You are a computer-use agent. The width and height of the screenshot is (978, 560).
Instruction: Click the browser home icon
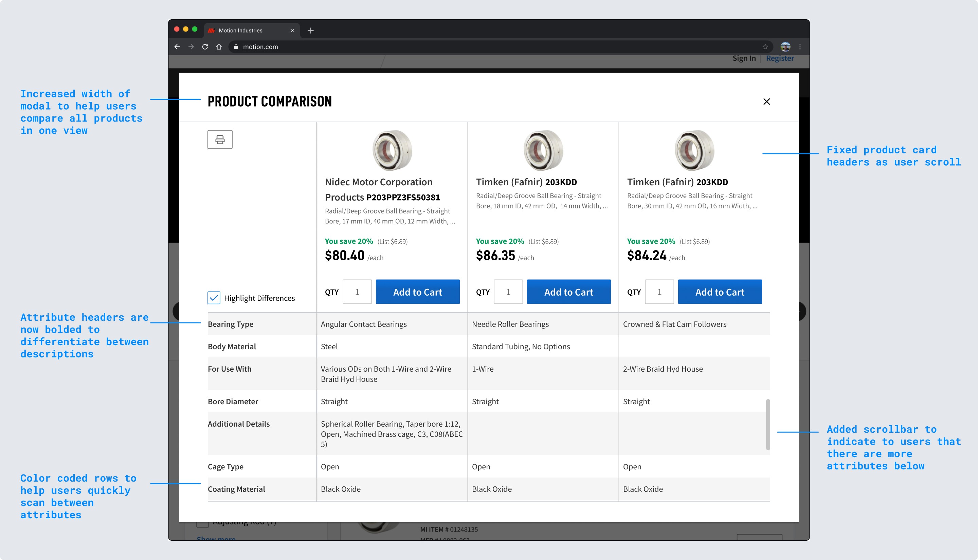[219, 46]
